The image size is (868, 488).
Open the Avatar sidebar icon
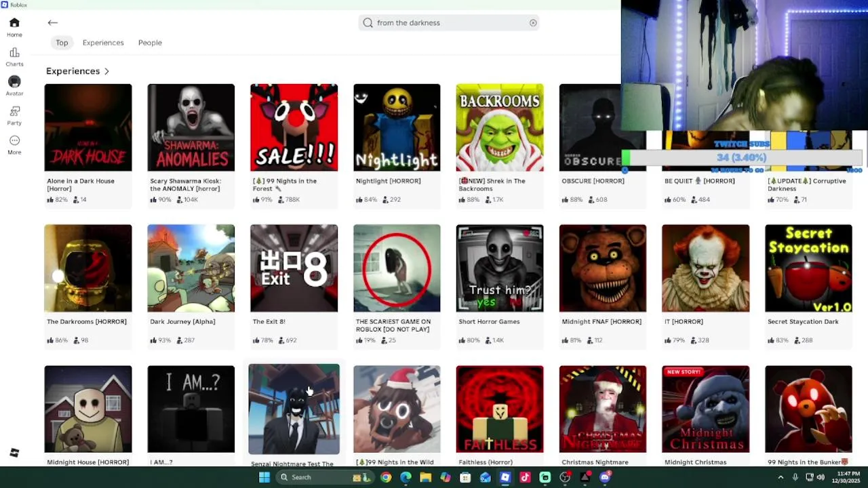14,86
